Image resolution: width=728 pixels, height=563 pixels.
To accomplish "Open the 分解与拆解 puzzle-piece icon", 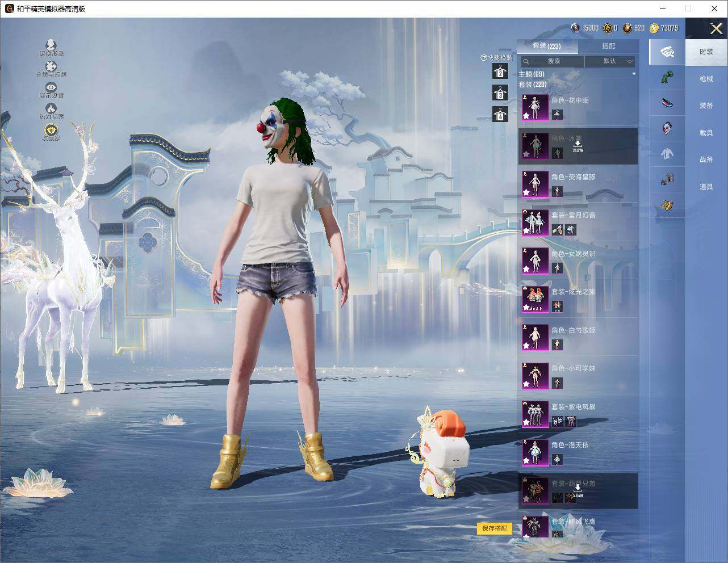I will [51, 67].
